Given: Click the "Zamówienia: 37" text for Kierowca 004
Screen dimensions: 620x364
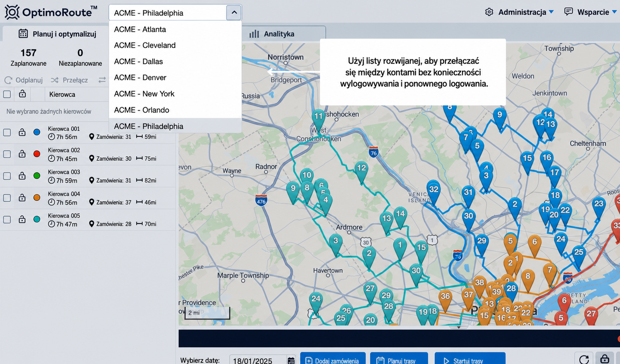Looking at the screenshot, I should [113, 202].
